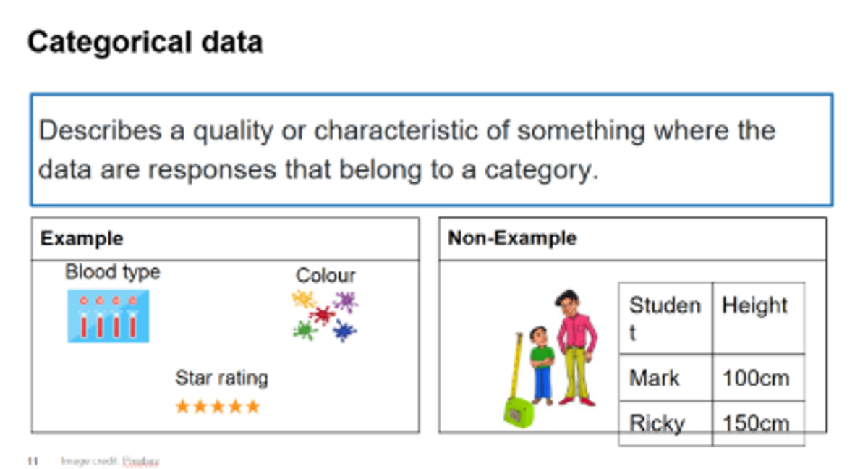Click the purple paint splat
868x469 pixels.
pyautogui.click(x=346, y=302)
